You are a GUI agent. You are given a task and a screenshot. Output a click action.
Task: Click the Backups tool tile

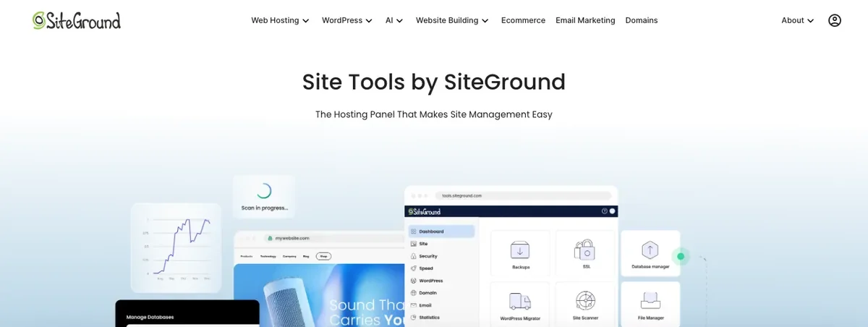pyautogui.click(x=520, y=253)
